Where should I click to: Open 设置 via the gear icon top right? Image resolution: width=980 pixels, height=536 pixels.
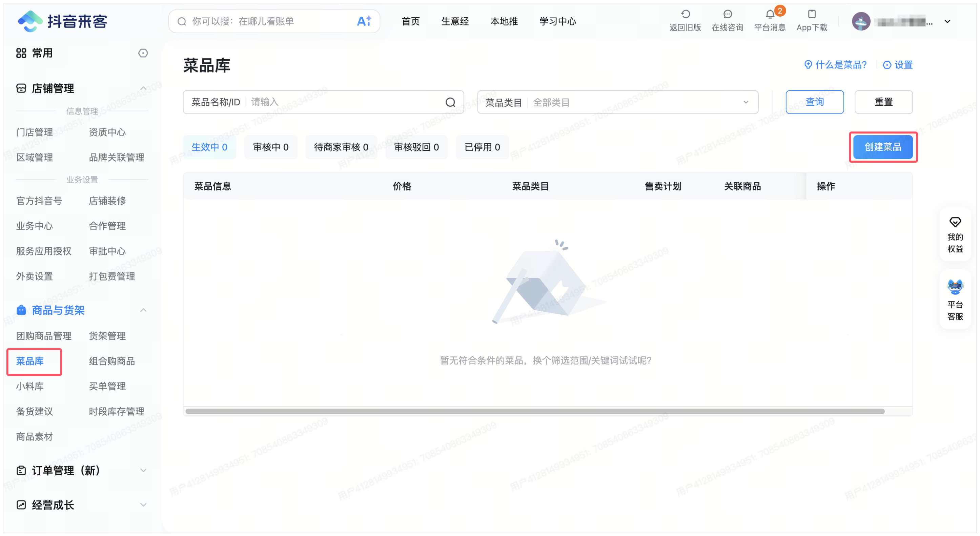(897, 65)
